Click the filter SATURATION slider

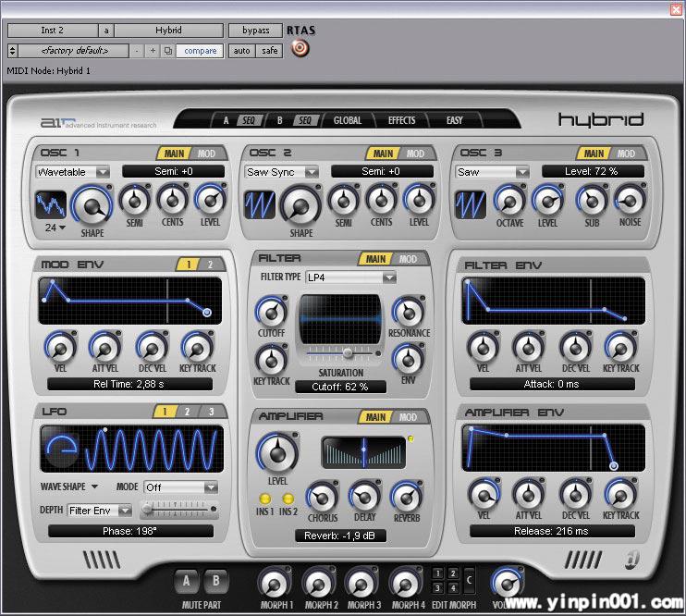click(348, 352)
